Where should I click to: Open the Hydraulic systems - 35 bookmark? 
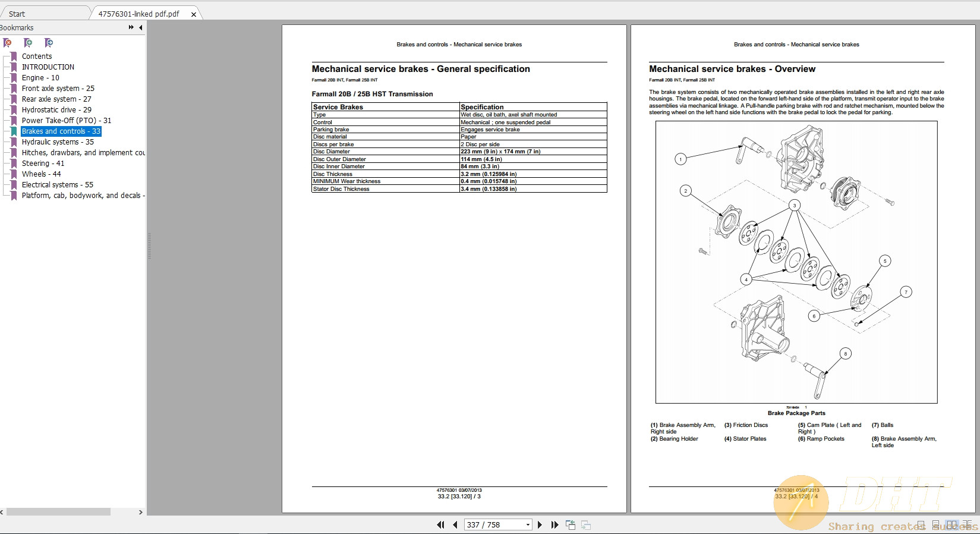(58, 142)
